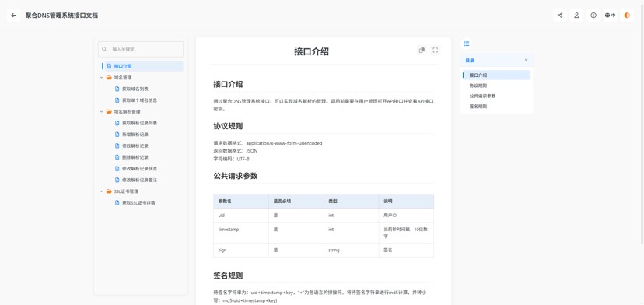
Task: Collapse the 域名管理 folder chevron
Action: pyautogui.click(x=101, y=77)
